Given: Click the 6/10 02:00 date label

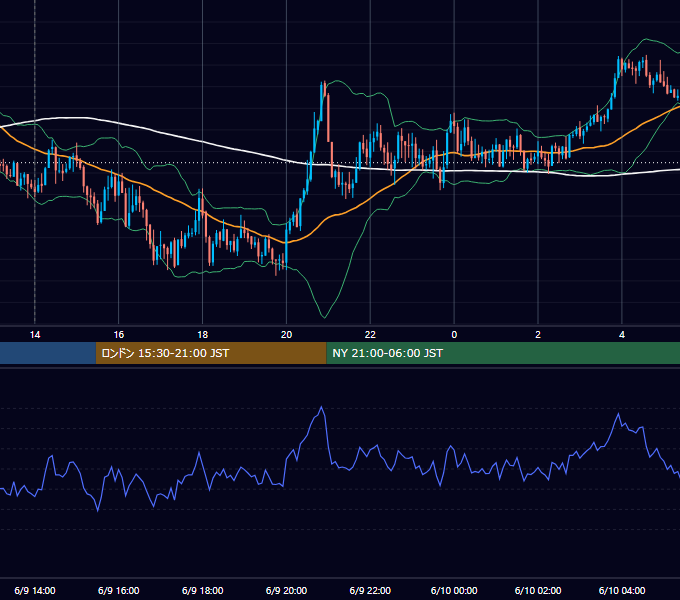Looking at the screenshot, I should pyautogui.click(x=538, y=590).
